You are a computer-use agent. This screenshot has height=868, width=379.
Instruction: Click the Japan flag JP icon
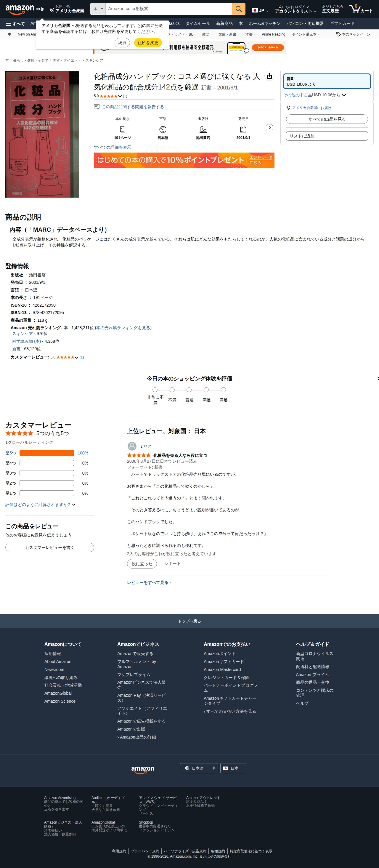click(x=255, y=10)
